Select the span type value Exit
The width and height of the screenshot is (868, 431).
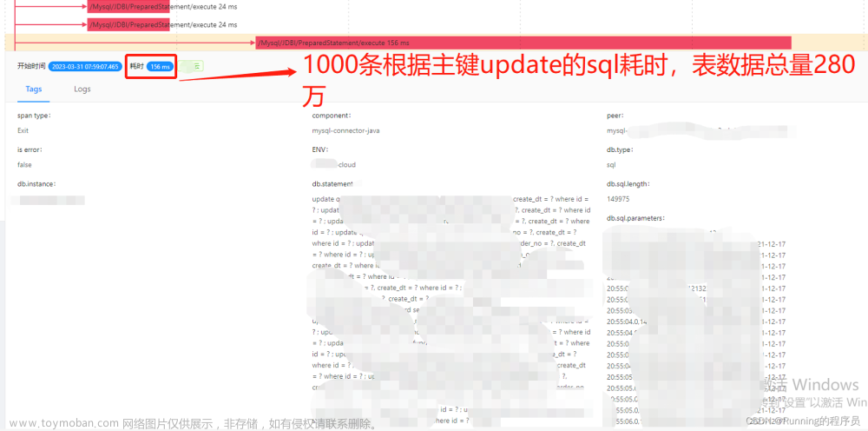coord(23,130)
